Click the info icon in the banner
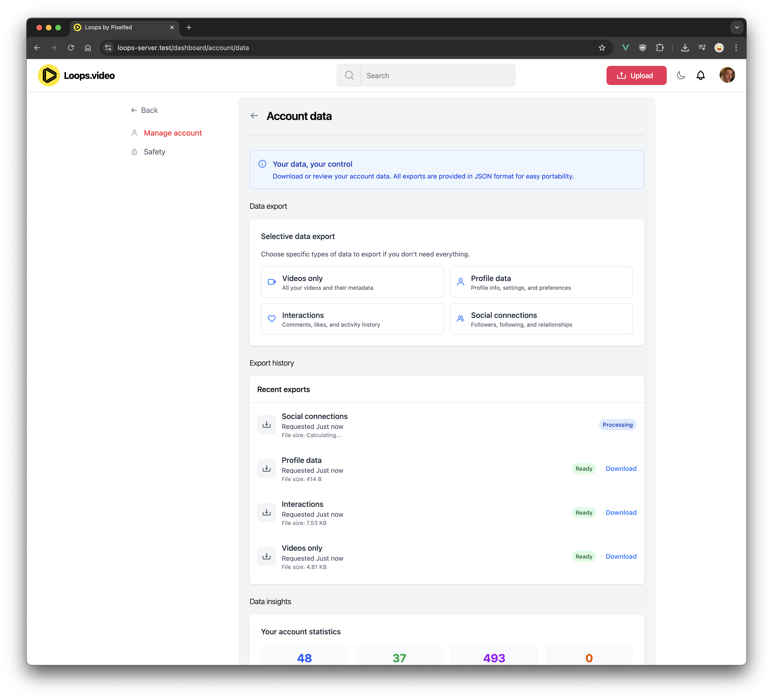 [x=262, y=164]
